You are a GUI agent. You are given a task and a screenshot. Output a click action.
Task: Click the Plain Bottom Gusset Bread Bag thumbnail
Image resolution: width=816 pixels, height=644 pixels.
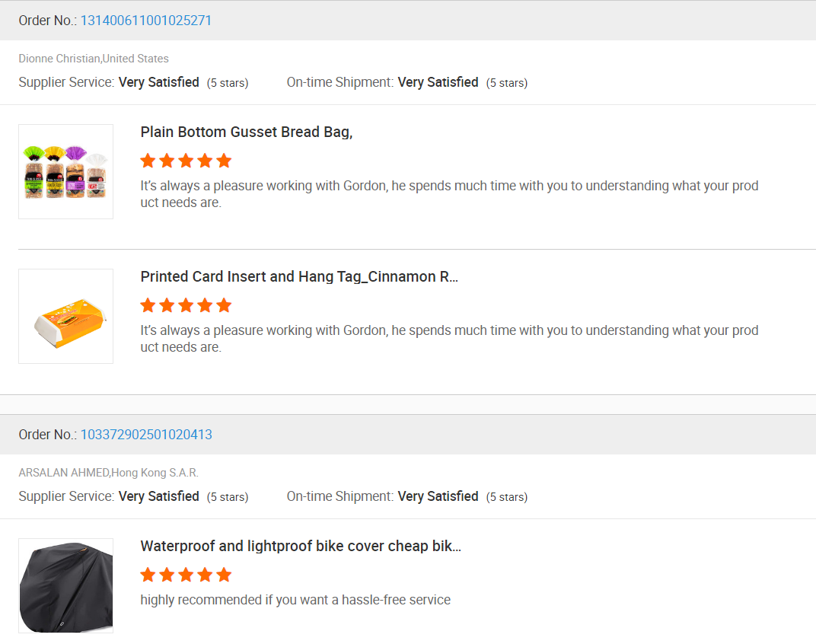click(x=65, y=171)
